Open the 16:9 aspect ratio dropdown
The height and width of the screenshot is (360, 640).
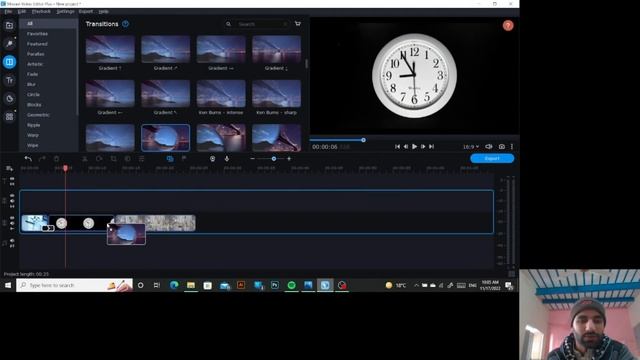pos(471,147)
